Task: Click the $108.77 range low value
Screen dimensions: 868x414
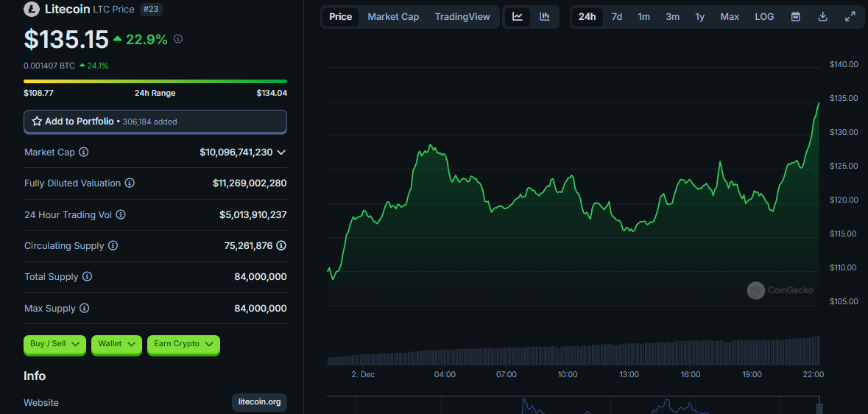Action: tap(39, 93)
